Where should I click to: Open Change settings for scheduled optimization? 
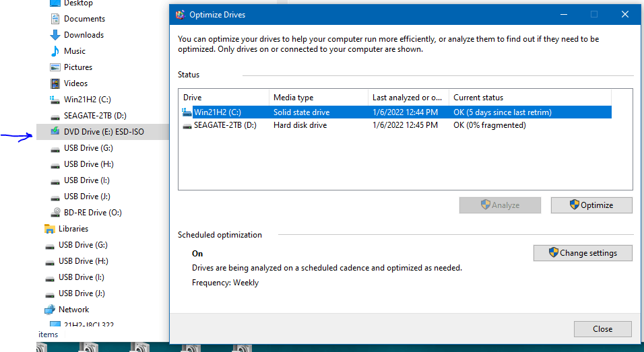tap(583, 253)
